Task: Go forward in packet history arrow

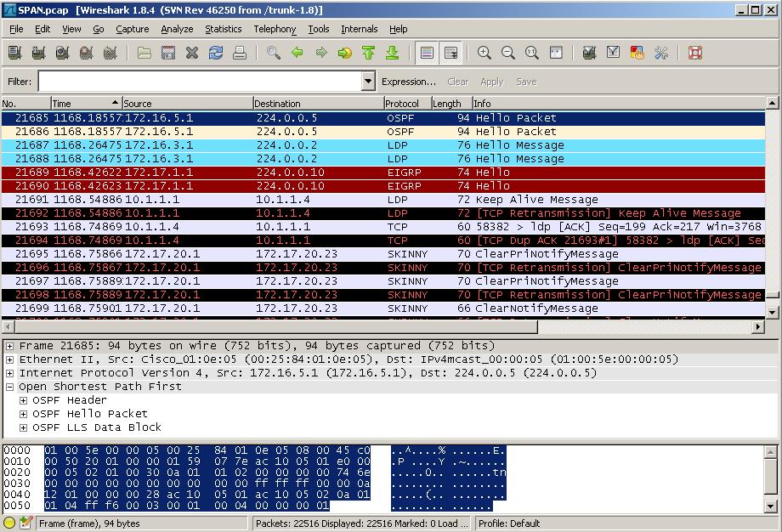Action: coord(321,53)
